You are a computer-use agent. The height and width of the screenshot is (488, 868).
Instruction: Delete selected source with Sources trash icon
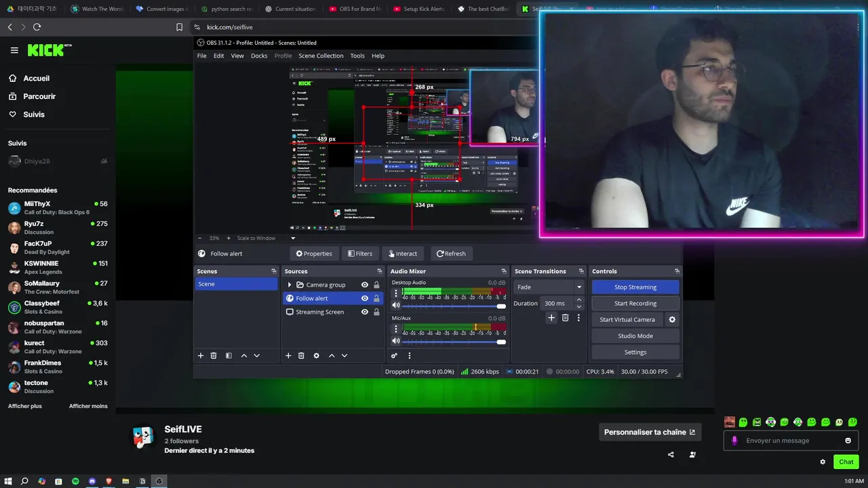coord(301,356)
